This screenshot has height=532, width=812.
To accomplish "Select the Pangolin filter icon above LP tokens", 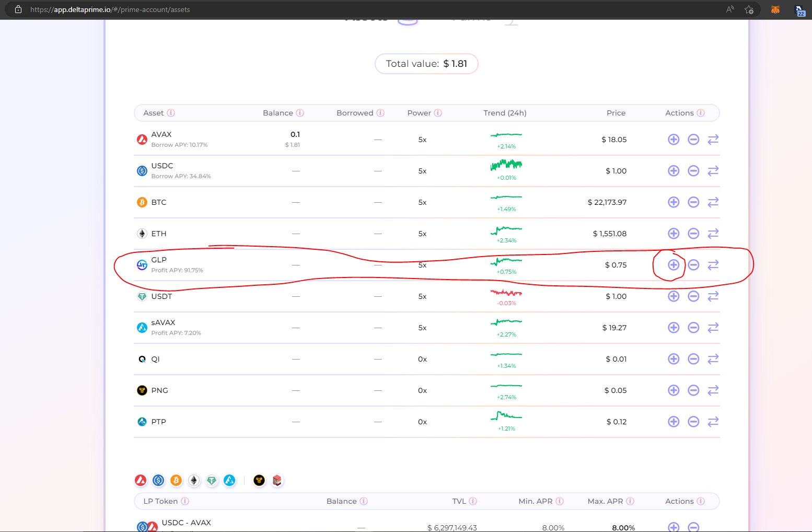I will tap(258, 480).
